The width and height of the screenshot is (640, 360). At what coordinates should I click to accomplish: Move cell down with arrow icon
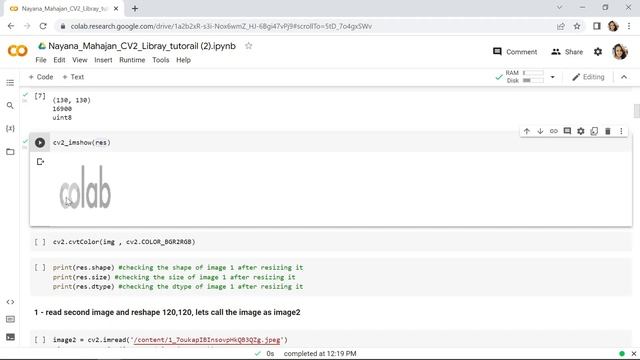[540, 131]
